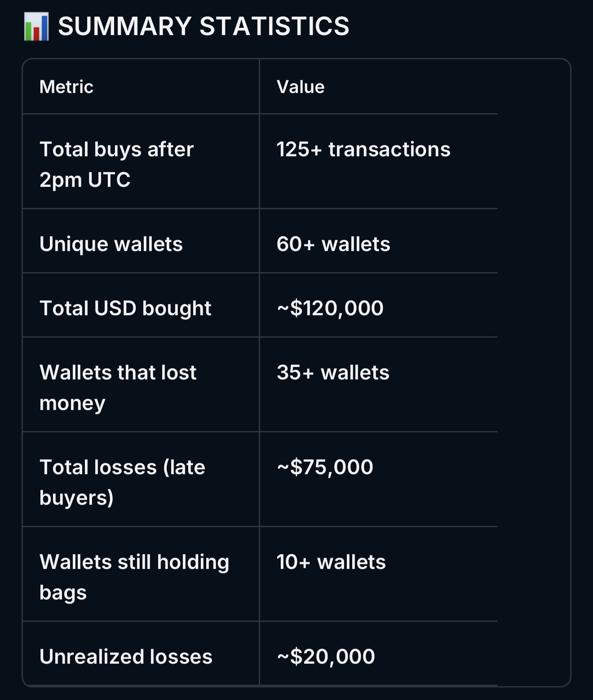593x700 pixels.
Task: Select the '125+ transactions' value
Action: [x=363, y=150]
